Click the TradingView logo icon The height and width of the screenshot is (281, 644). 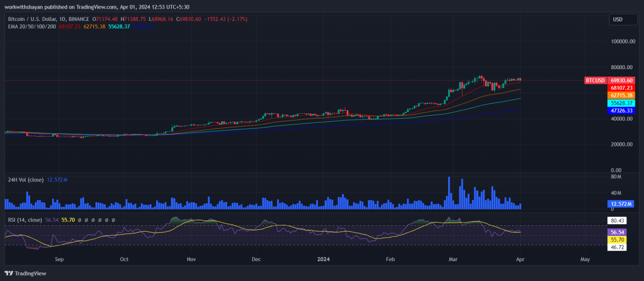[10, 273]
